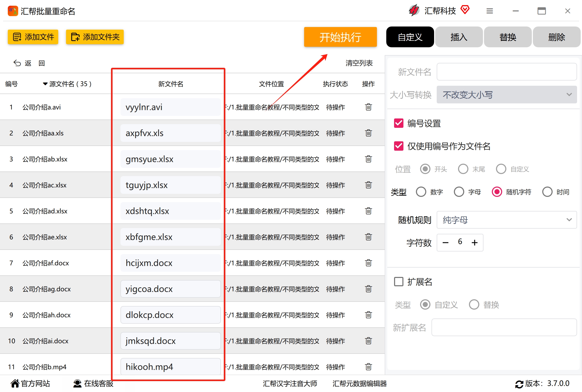The width and height of the screenshot is (582, 392).
Task: Click 开始执行 button
Action: (340, 37)
